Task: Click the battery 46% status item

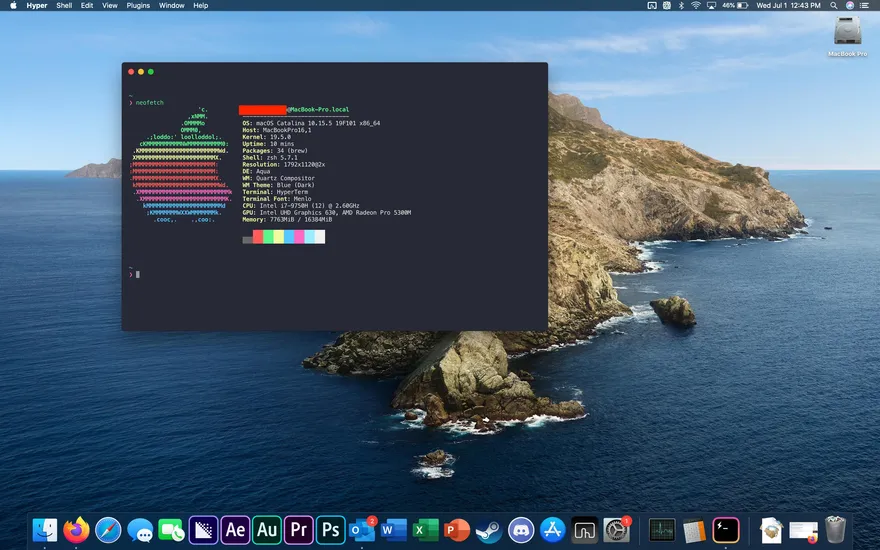Action: click(x=735, y=6)
